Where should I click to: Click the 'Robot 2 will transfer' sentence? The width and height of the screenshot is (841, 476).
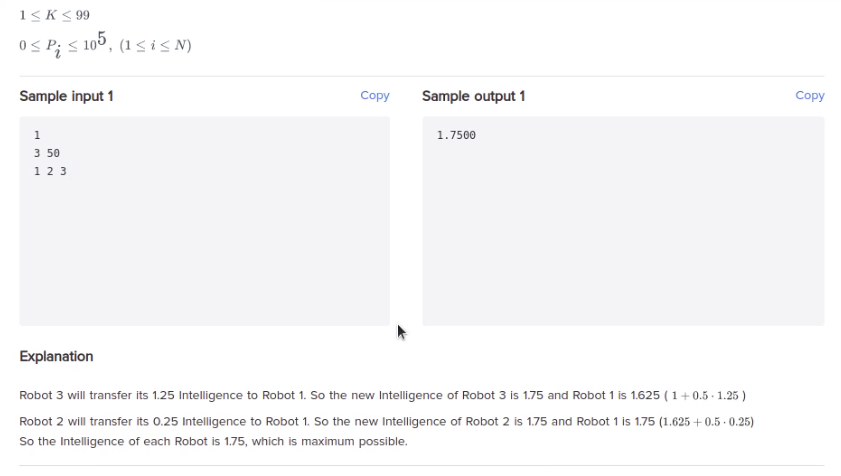386,422
